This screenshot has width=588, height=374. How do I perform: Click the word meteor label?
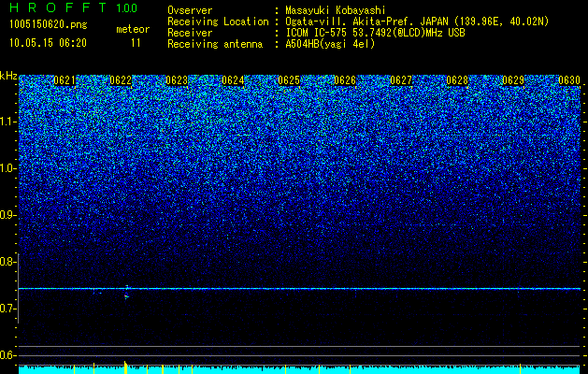pos(133,29)
